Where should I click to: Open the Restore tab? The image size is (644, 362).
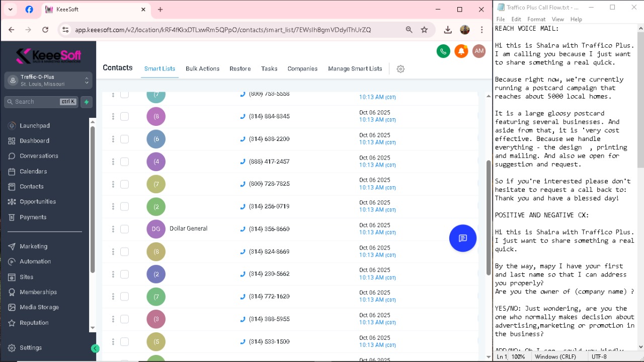[240, 68]
